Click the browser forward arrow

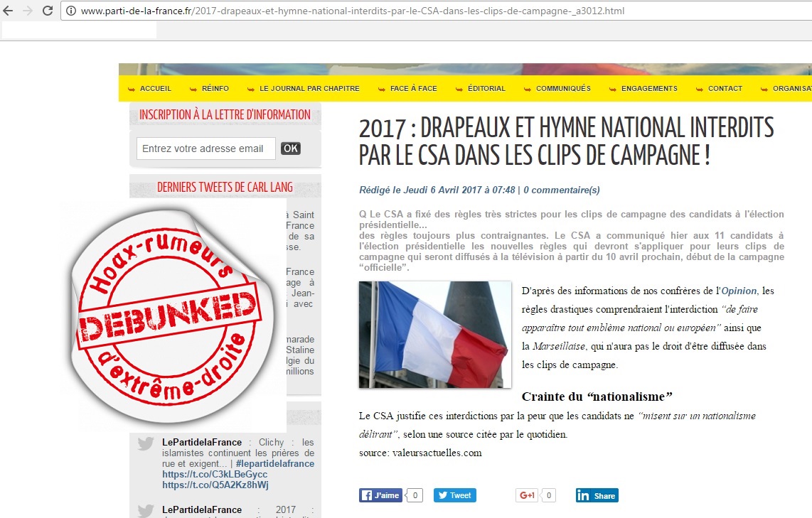28,11
